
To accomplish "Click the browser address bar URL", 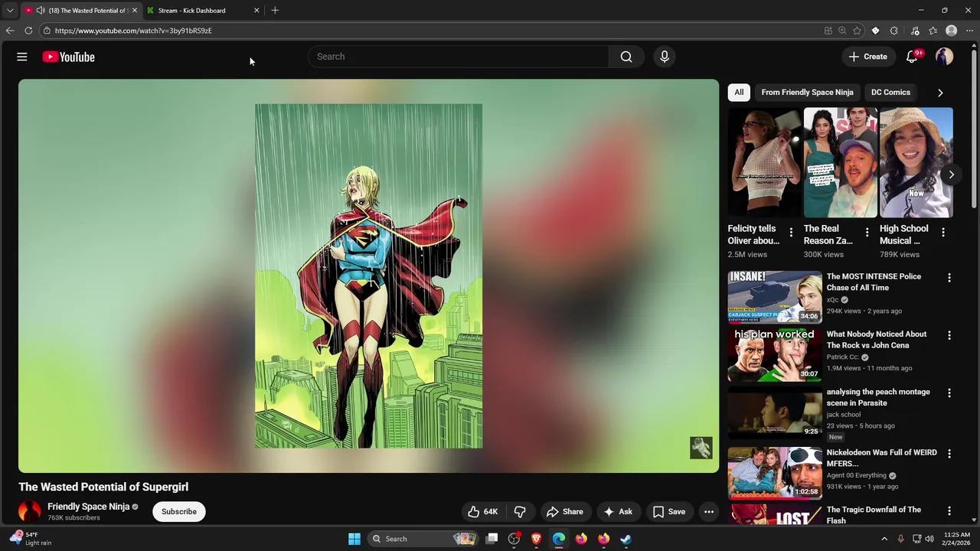I will point(133,31).
